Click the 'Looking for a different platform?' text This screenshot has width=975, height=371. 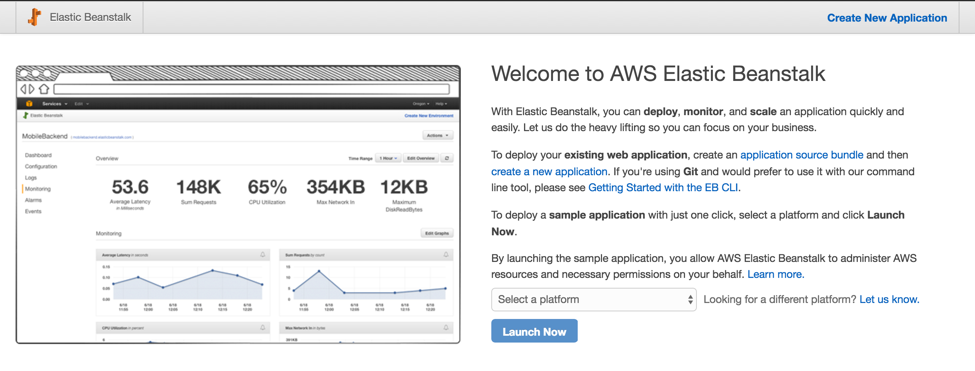[x=780, y=300]
